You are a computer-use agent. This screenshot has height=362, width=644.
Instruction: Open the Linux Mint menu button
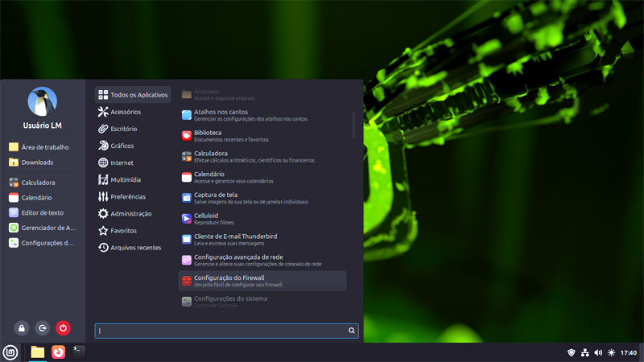[x=10, y=352]
